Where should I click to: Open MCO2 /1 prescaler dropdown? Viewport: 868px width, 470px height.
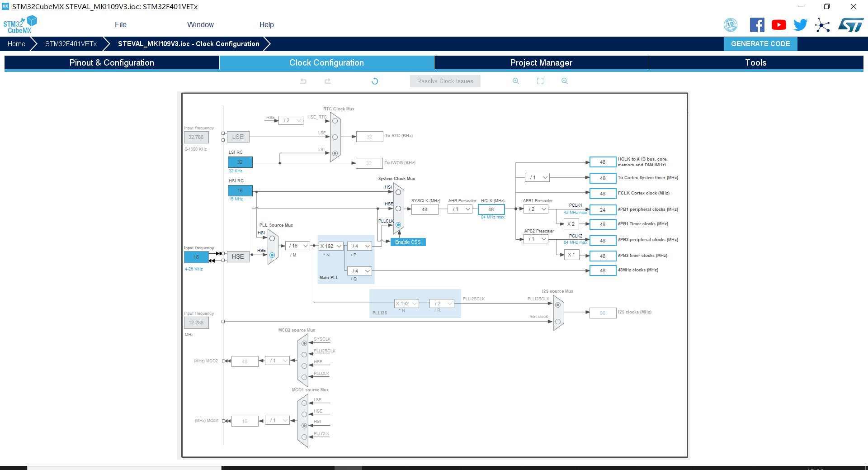pos(277,361)
